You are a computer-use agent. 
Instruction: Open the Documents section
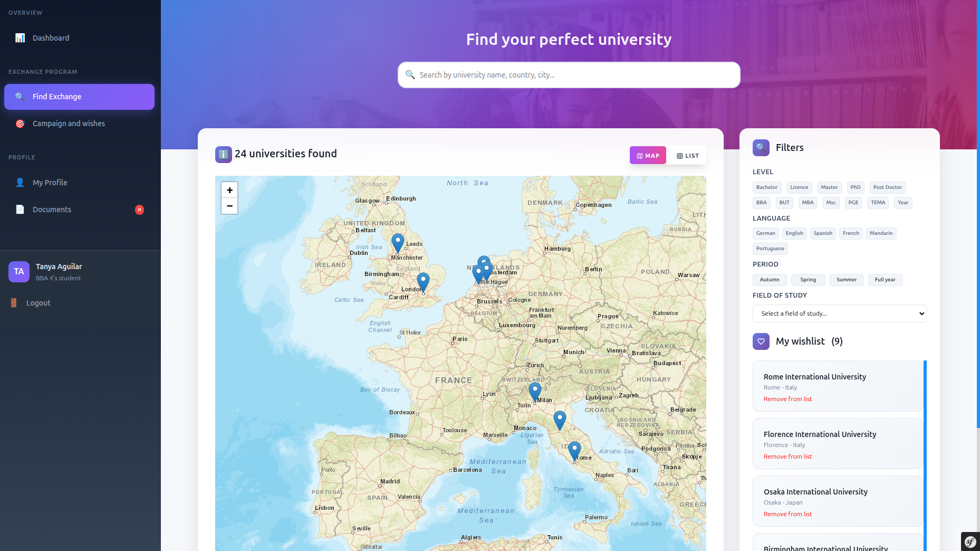coord(79,210)
